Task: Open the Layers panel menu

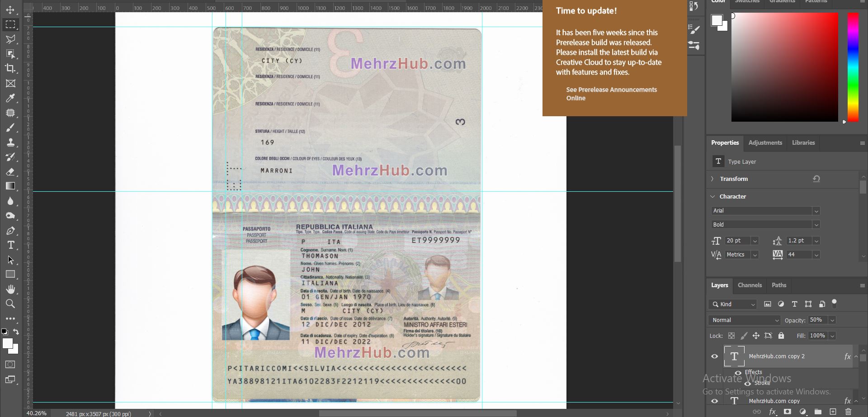Action: click(x=862, y=285)
